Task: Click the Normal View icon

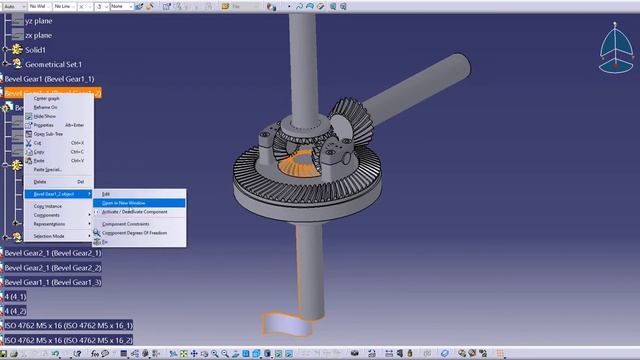Action: [235, 353]
